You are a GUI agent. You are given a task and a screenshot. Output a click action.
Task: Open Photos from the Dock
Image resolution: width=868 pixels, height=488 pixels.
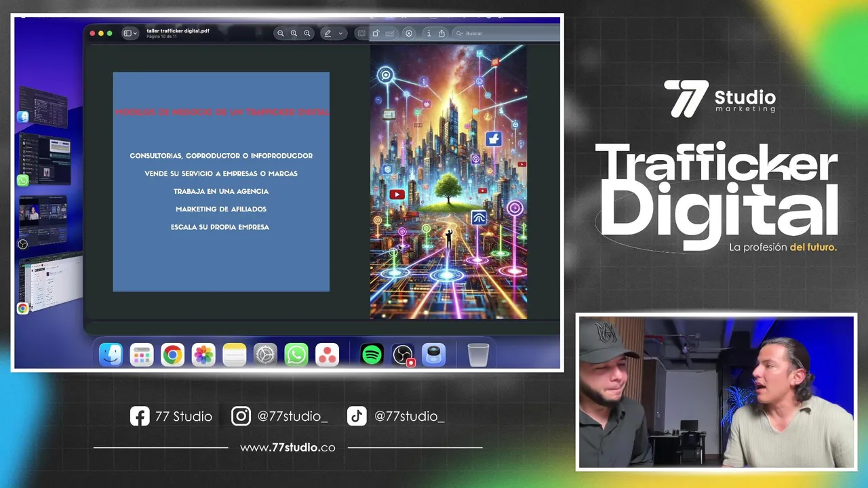click(203, 354)
